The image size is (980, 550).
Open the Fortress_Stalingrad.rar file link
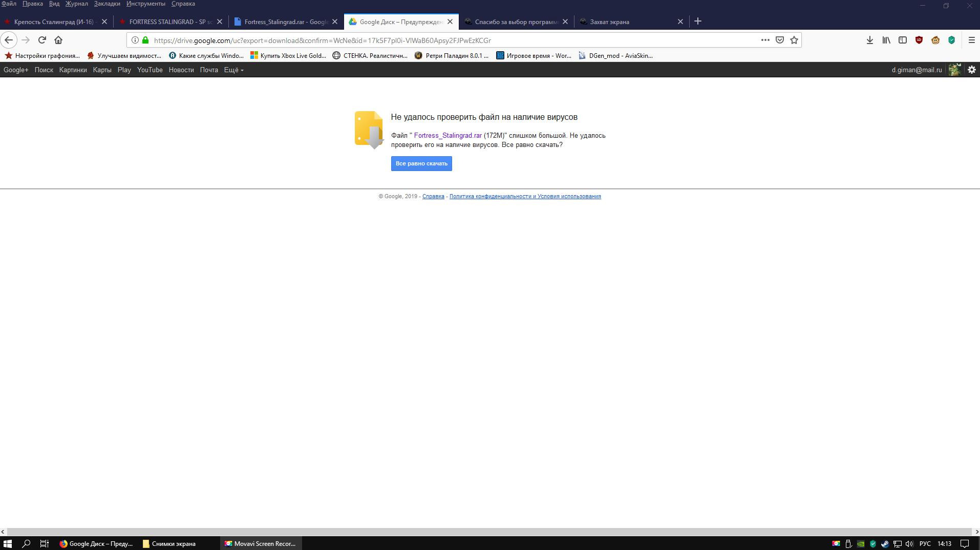[448, 135]
